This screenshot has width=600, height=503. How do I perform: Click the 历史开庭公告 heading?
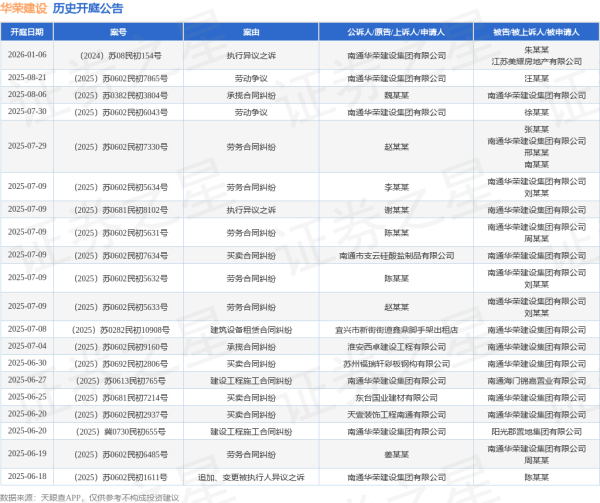coord(88,8)
